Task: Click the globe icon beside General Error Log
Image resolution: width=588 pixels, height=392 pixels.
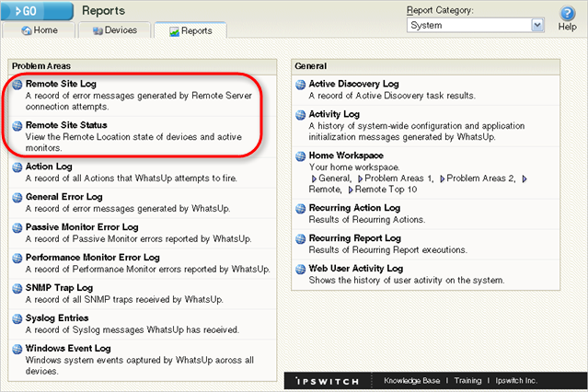Action: tap(17, 197)
